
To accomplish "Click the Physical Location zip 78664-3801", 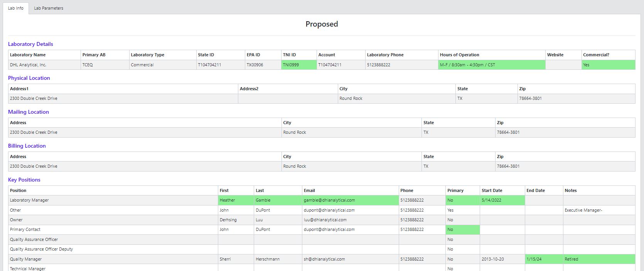I will pos(576,99).
